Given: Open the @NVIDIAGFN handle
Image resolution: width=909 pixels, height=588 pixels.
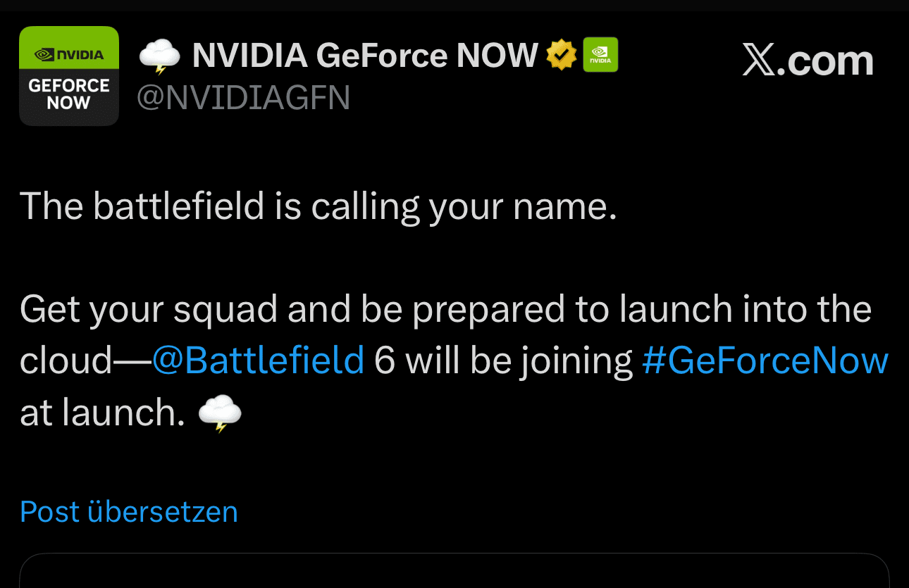Looking at the screenshot, I should pyautogui.click(x=243, y=98).
